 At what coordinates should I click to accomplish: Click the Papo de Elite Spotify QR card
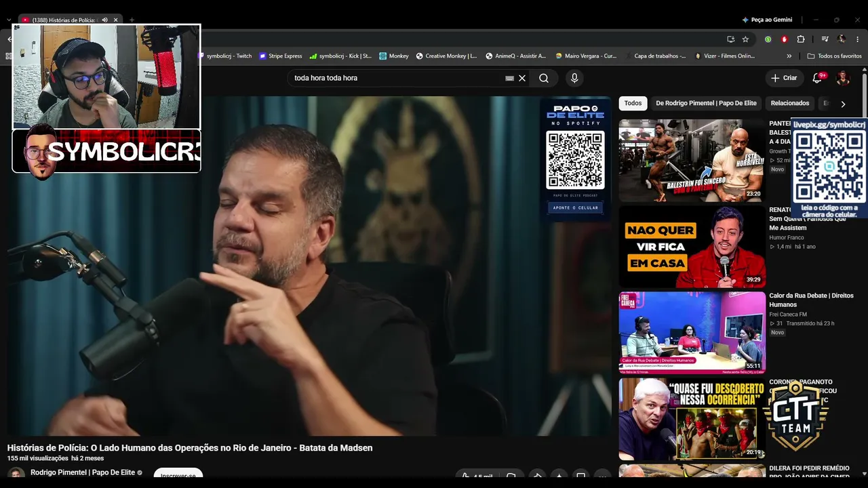(575, 159)
